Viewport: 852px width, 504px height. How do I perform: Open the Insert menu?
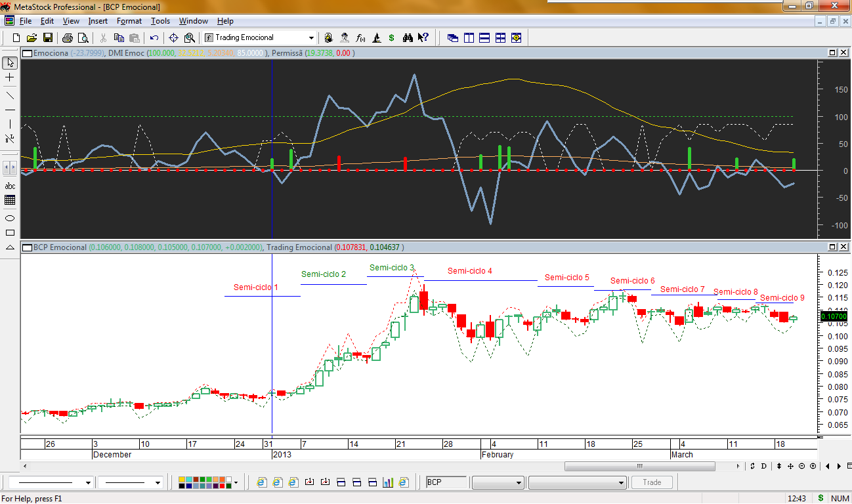pyautogui.click(x=98, y=21)
